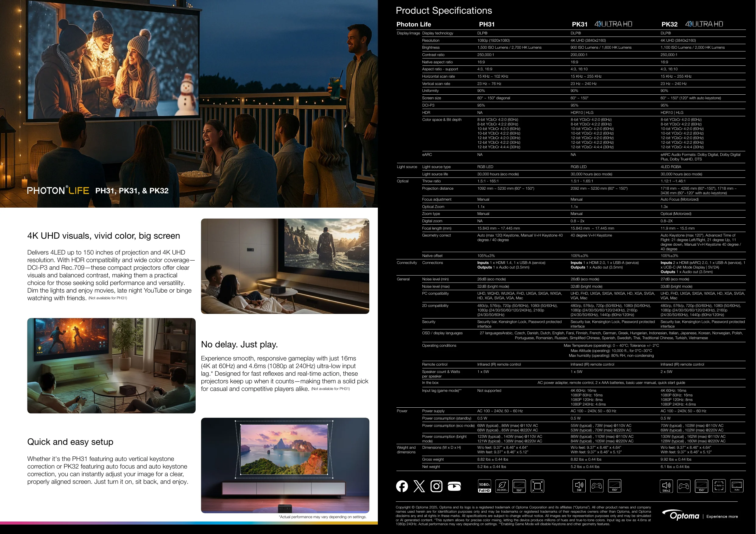Click the 4K Ultra HD logo beside PK31

[x=613, y=24]
